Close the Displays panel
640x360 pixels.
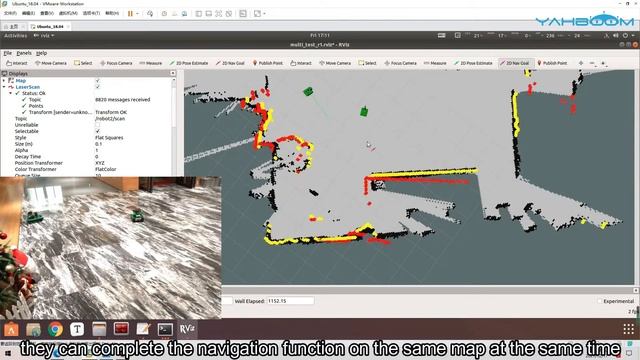[173, 73]
